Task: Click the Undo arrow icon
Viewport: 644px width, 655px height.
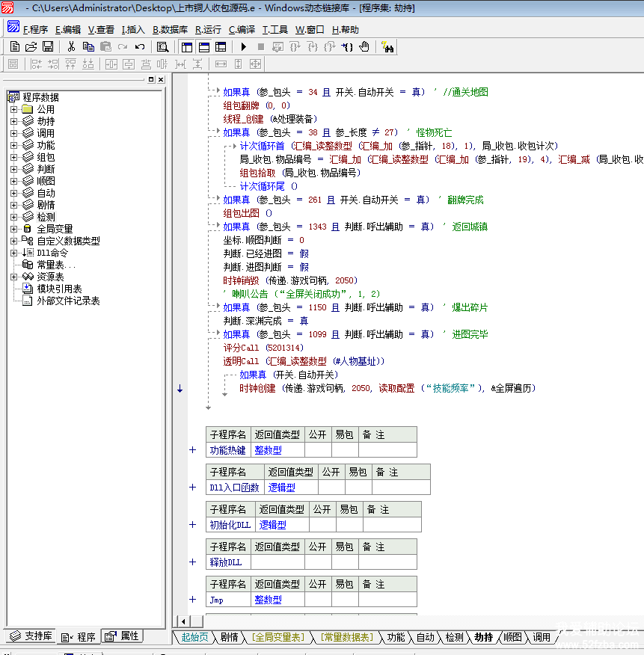Action: point(140,46)
